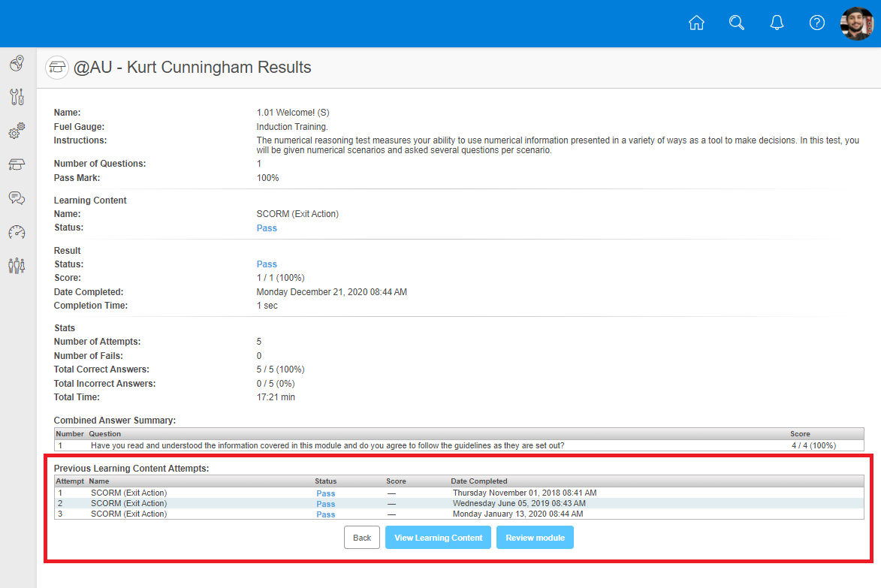Open the speedometer dashboard sidebar icon
The width and height of the screenshot is (881, 588).
(17, 232)
